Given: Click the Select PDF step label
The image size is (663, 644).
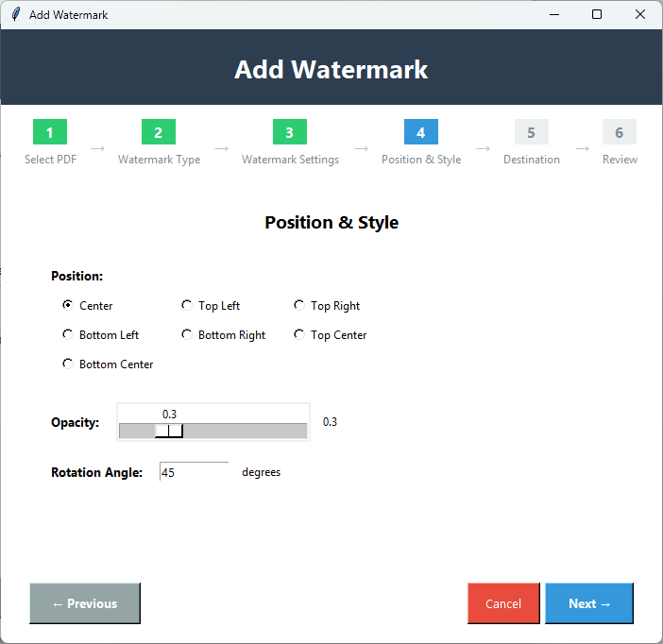Looking at the screenshot, I should [50, 160].
